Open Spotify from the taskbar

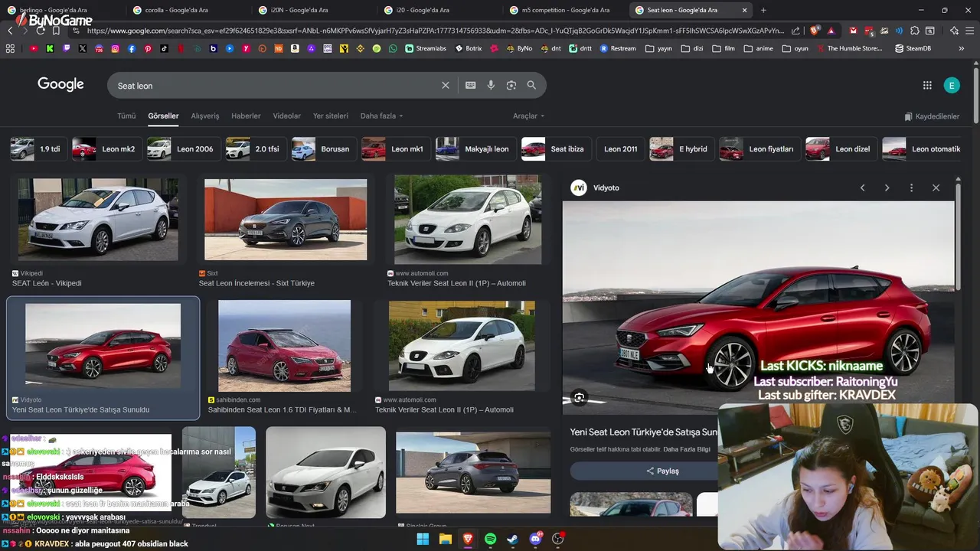(x=491, y=539)
